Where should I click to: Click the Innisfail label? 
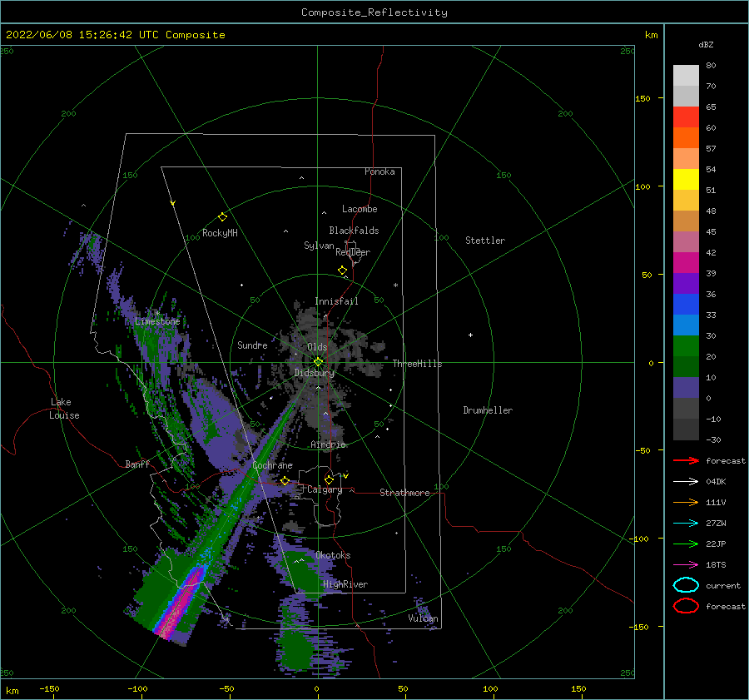pos(336,301)
